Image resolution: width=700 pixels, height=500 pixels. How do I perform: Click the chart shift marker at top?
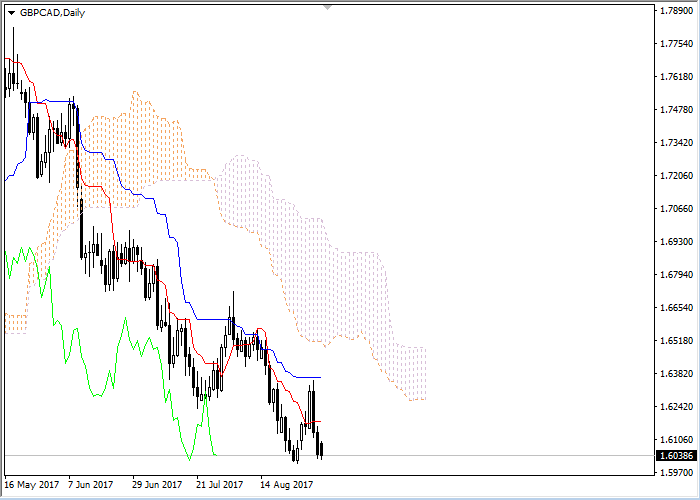coord(327,7)
